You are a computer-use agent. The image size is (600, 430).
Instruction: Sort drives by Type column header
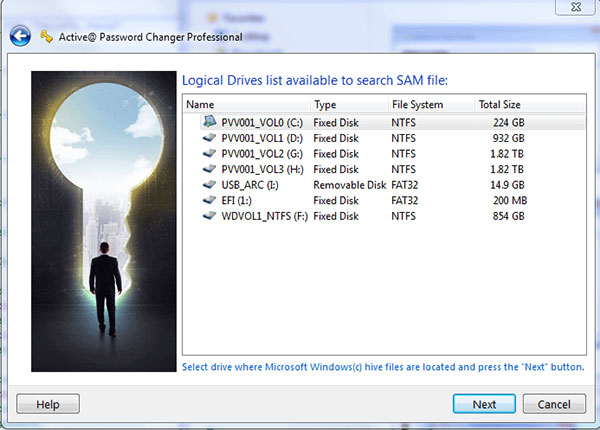click(348, 104)
